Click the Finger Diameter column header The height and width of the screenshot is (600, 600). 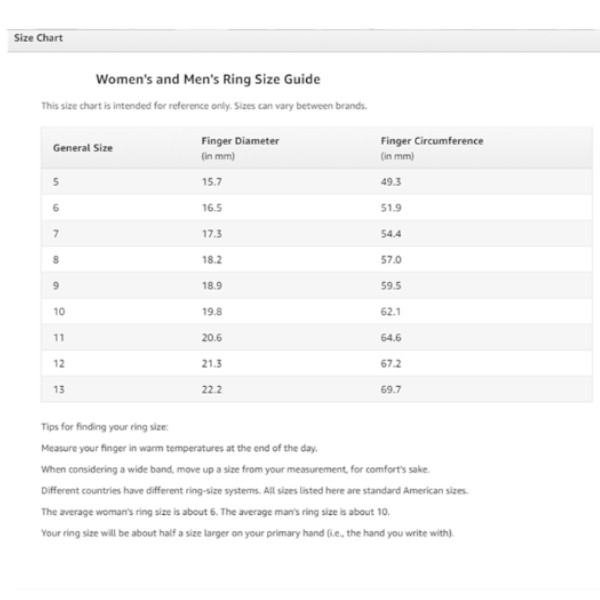click(240, 141)
